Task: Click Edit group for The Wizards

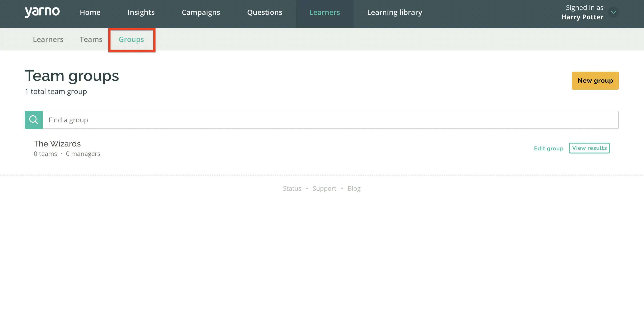Action: 549,149
